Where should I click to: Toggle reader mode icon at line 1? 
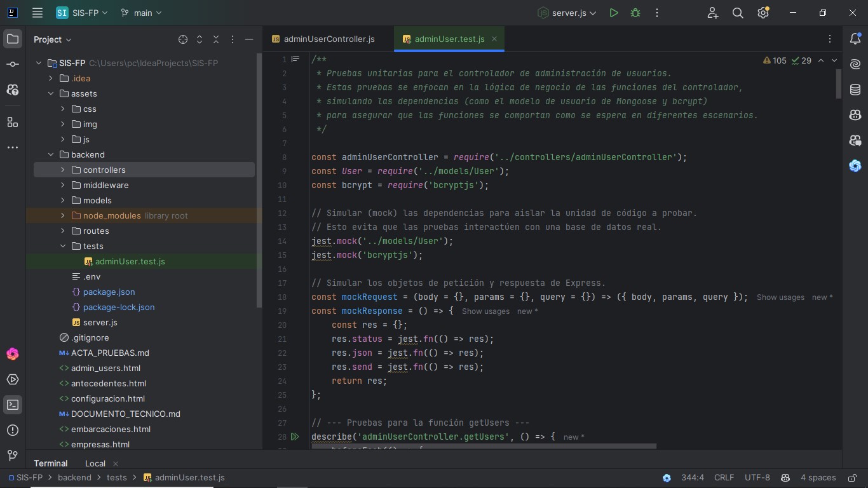point(295,59)
